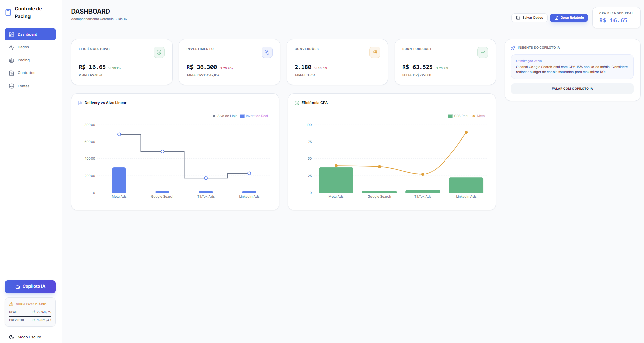The height and width of the screenshot is (343, 644).
Task: Click the Salvar Dados button
Action: point(529,18)
